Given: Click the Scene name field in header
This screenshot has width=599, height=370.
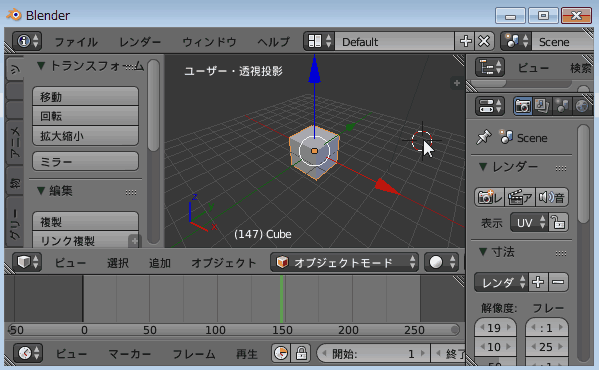Looking at the screenshot, I should 562,41.
